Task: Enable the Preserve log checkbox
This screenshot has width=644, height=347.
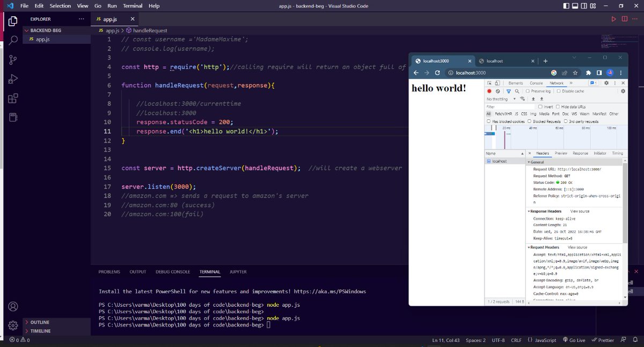Action: click(x=528, y=91)
